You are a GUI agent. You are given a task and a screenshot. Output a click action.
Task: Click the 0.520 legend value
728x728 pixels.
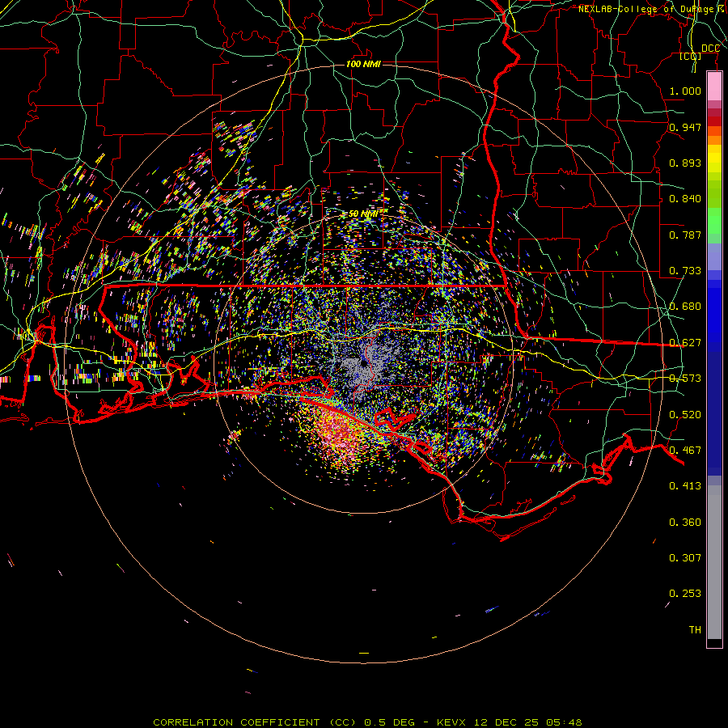[x=685, y=415]
